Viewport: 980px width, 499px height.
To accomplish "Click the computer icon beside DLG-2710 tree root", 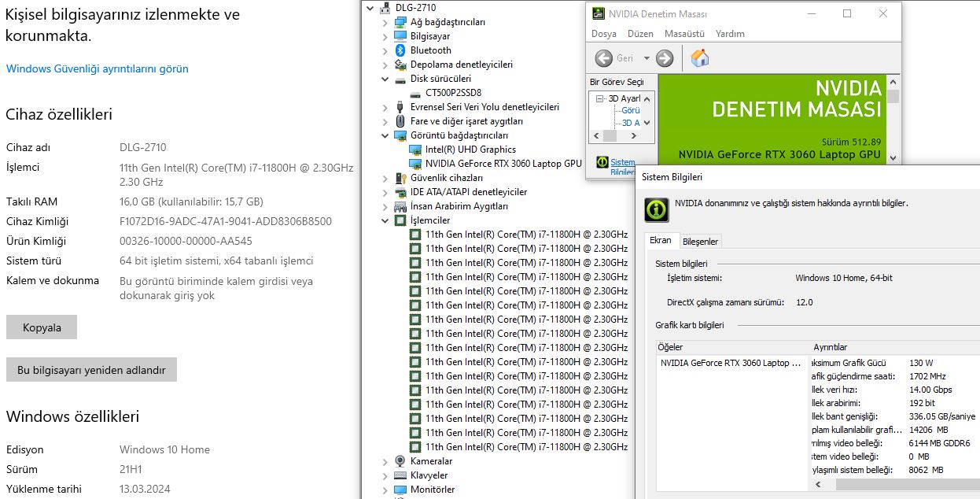I will [385, 8].
